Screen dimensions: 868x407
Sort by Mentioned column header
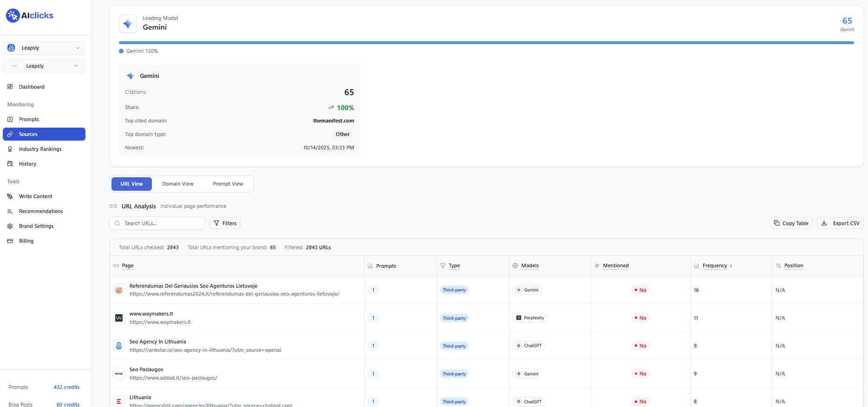point(616,266)
